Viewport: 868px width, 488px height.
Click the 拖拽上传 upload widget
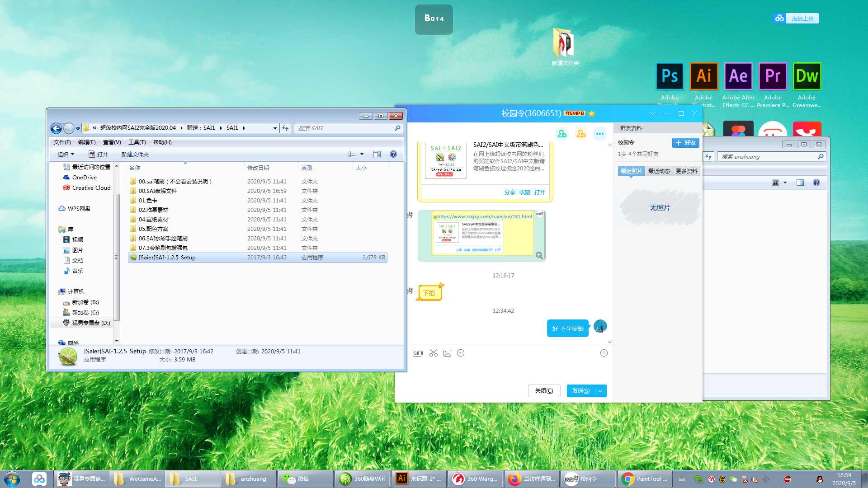[x=796, y=19]
